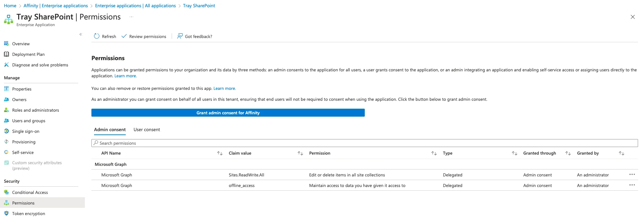Click the search magnifier icon in permissions box
Viewport: 644px width, 223px height.
pos(96,143)
